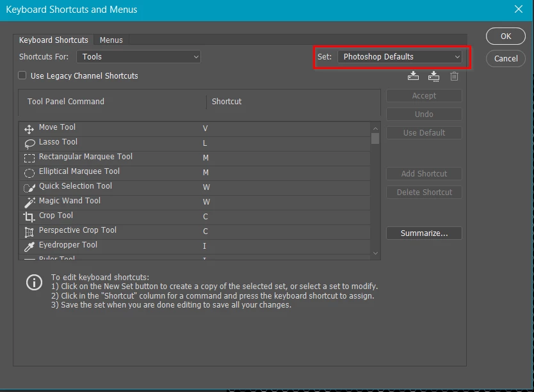The height and width of the screenshot is (392, 534).
Task: Click the info icon beside editing instructions
Action: (x=34, y=283)
